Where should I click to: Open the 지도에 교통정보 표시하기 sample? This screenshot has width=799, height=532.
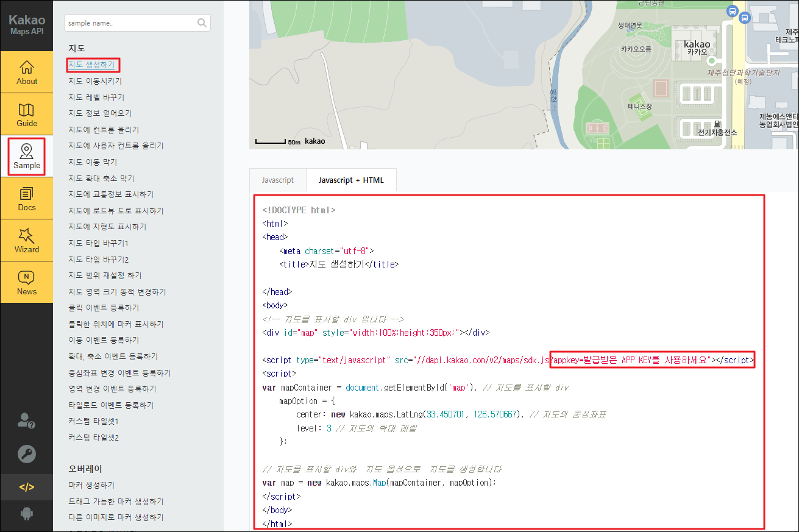click(111, 194)
